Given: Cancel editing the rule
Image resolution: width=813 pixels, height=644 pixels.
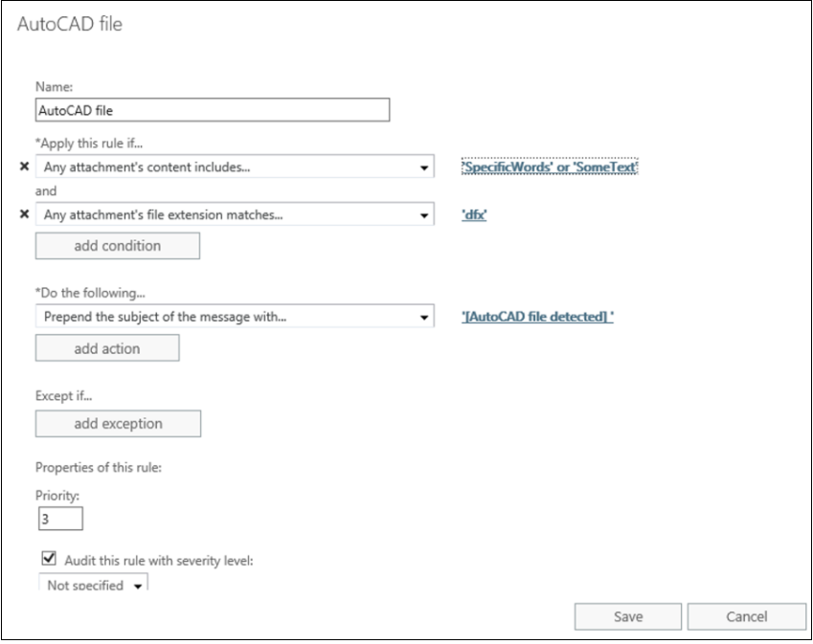Looking at the screenshot, I should (x=747, y=616).
